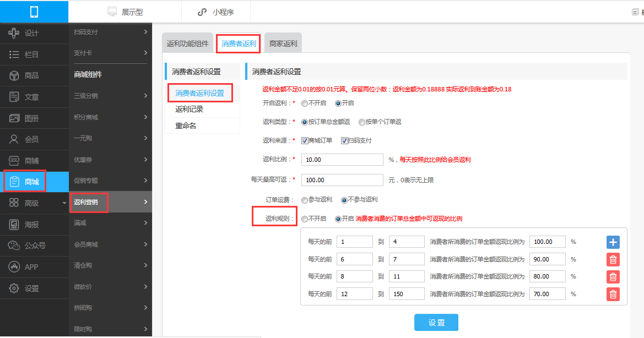644x338 pixels.
Task: Expand the 积分商城 submenu arrow
Action: [x=145, y=117]
